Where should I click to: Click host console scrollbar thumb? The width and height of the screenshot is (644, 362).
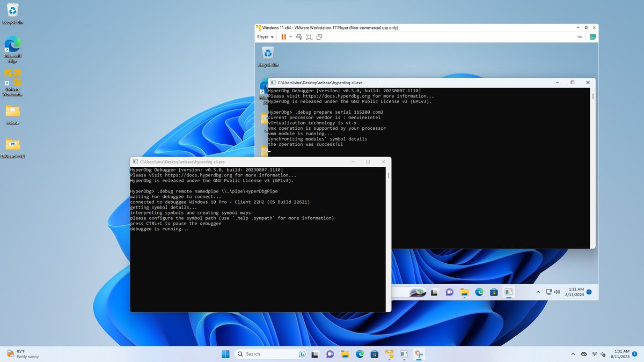pyautogui.click(x=389, y=175)
